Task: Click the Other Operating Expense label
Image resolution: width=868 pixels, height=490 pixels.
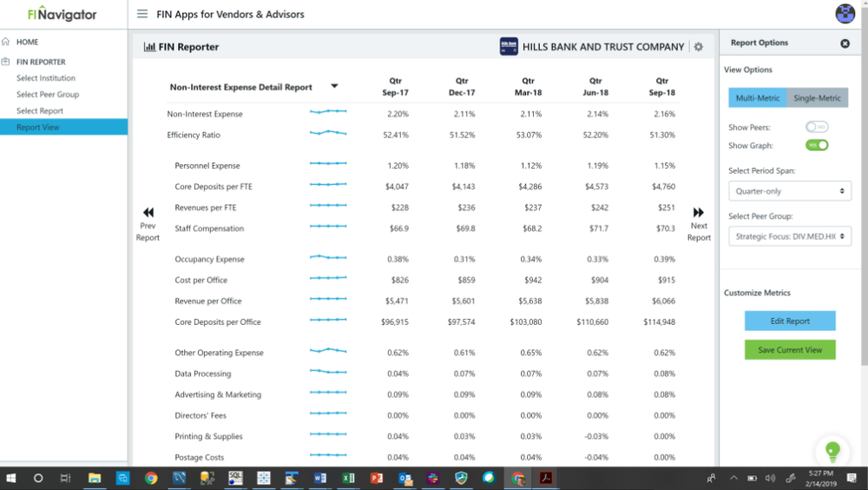Action: click(220, 353)
